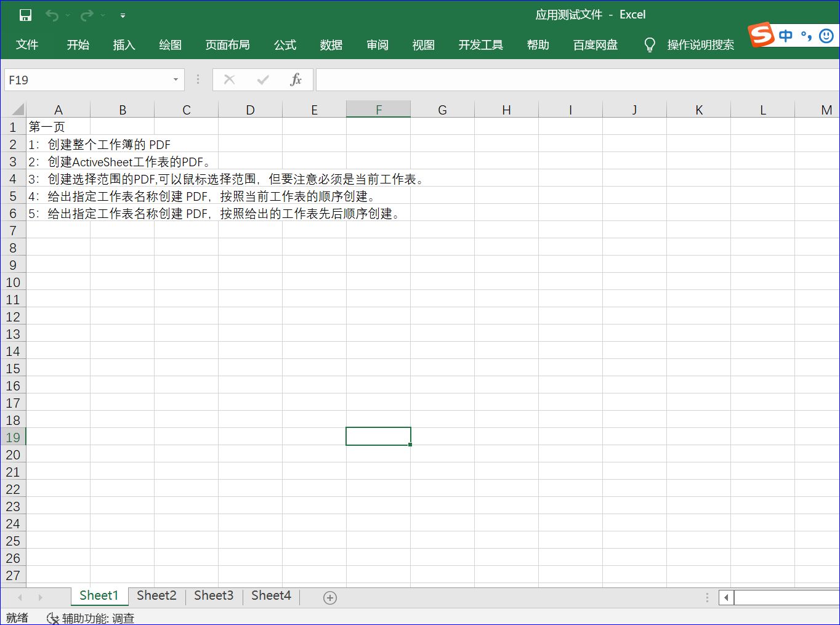Click the Sheet1 worksheet tab
840x625 pixels.
tap(99, 595)
